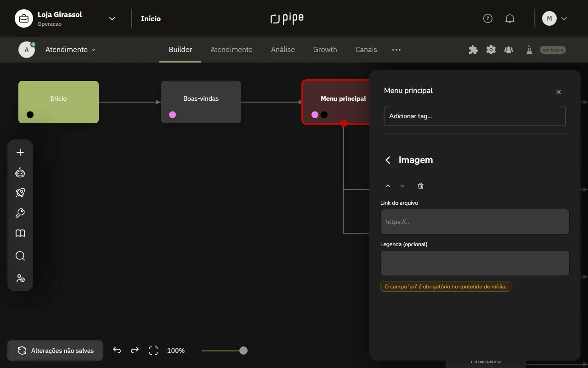Viewport: 588px width, 368px height.
Task: Open the Análise tab
Action: click(283, 50)
